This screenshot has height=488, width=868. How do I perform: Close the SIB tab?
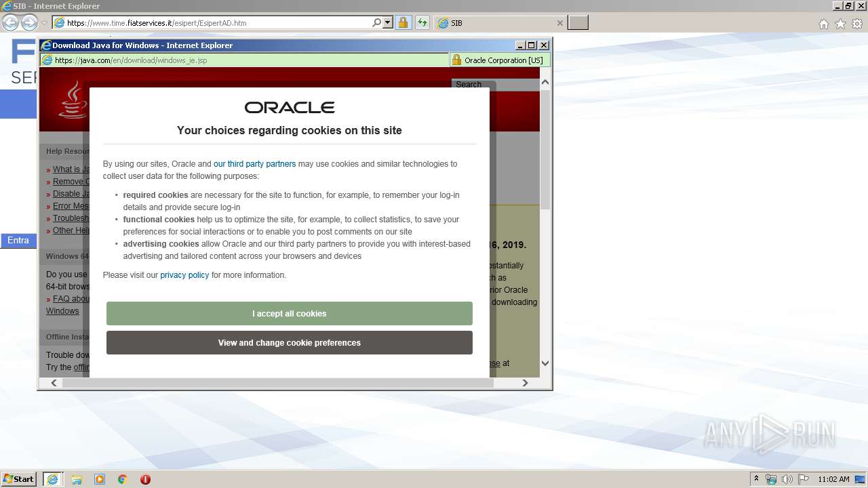click(x=559, y=22)
